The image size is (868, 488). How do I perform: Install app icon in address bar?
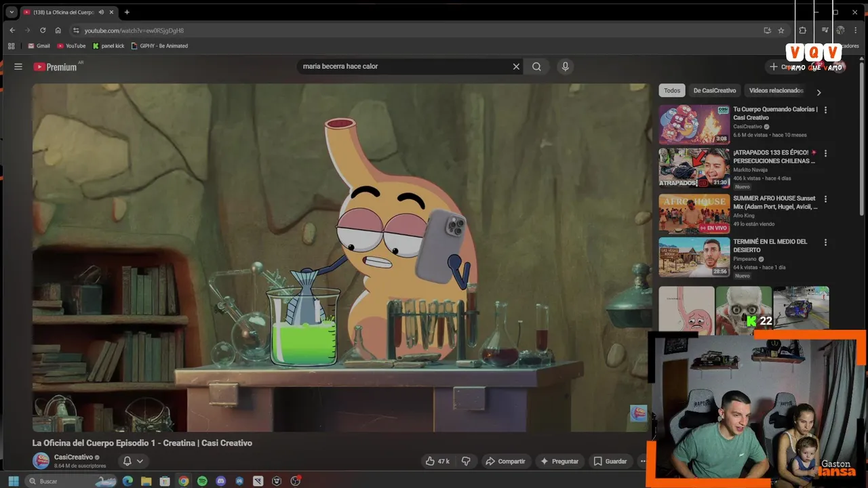click(767, 30)
